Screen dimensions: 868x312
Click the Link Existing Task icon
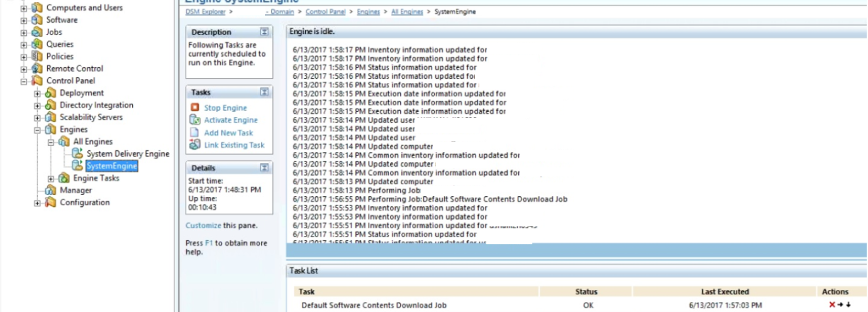(194, 145)
